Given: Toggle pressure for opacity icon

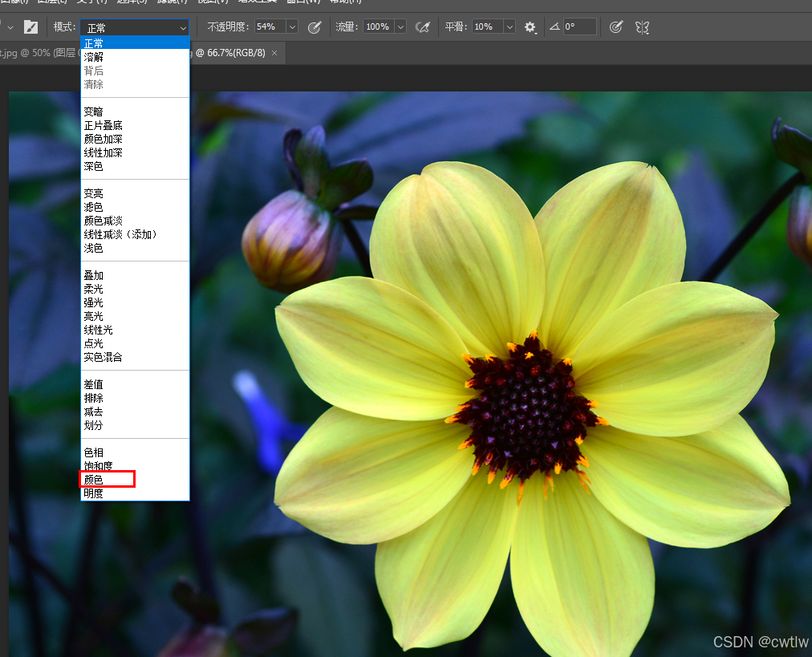Looking at the screenshot, I should tap(315, 27).
